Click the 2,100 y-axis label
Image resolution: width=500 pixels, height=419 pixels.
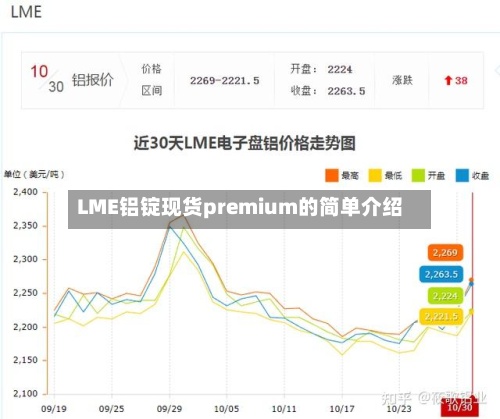[x=25, y=394]
